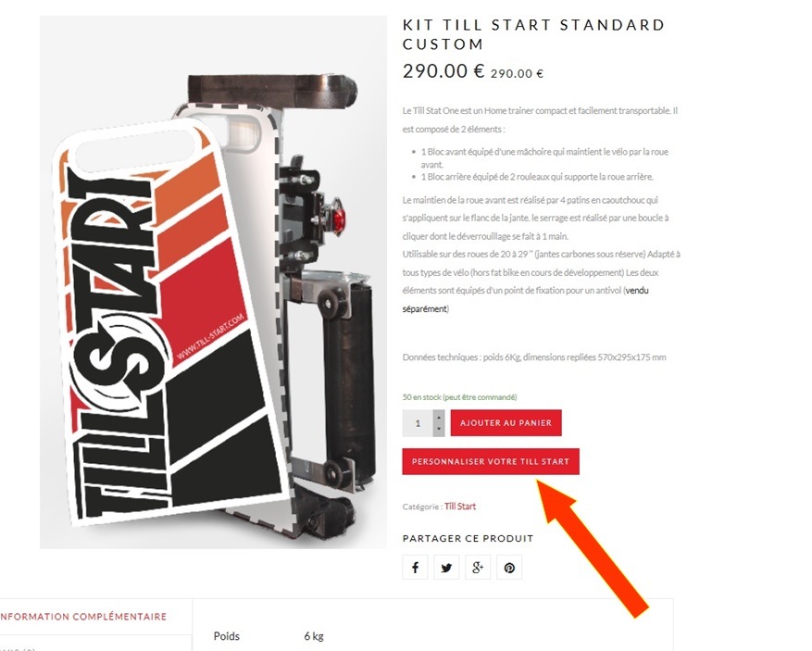The height and width of the screenshot is (651, 812).
Task: Click the large 290.00 € price
Action: [x=443, y=71]
